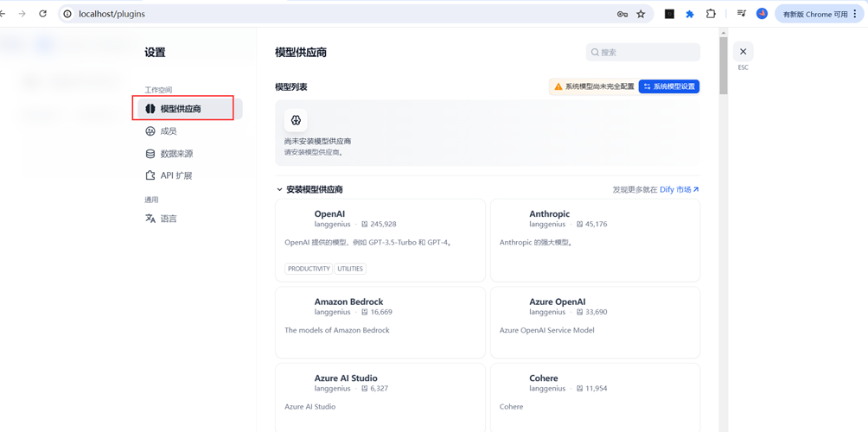Click the translate icon beside 语言

point(150,219)
